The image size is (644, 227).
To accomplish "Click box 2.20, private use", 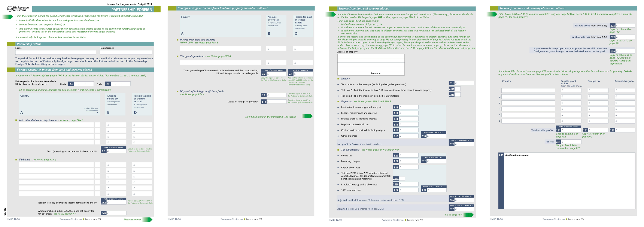I will [x=408, y=155].
